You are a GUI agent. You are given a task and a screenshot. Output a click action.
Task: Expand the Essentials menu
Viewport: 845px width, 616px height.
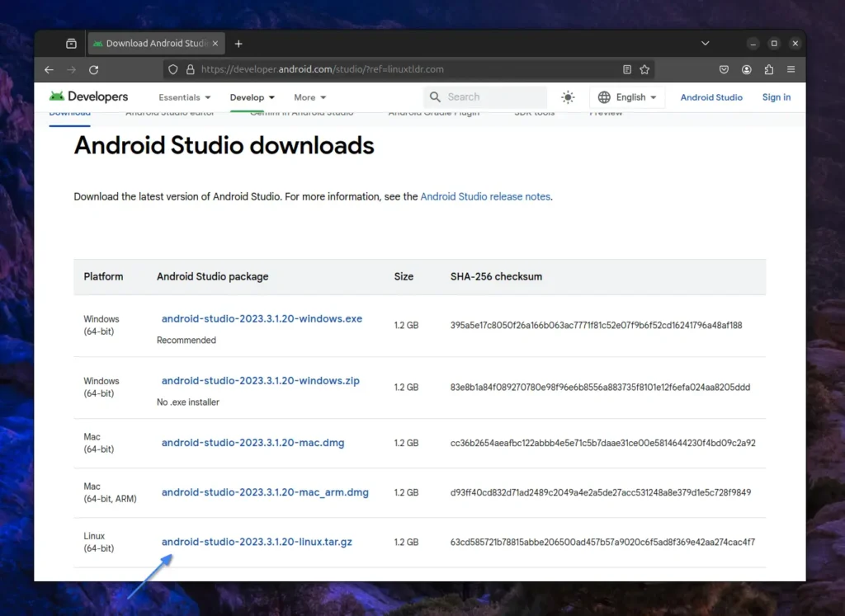[184, 97]
